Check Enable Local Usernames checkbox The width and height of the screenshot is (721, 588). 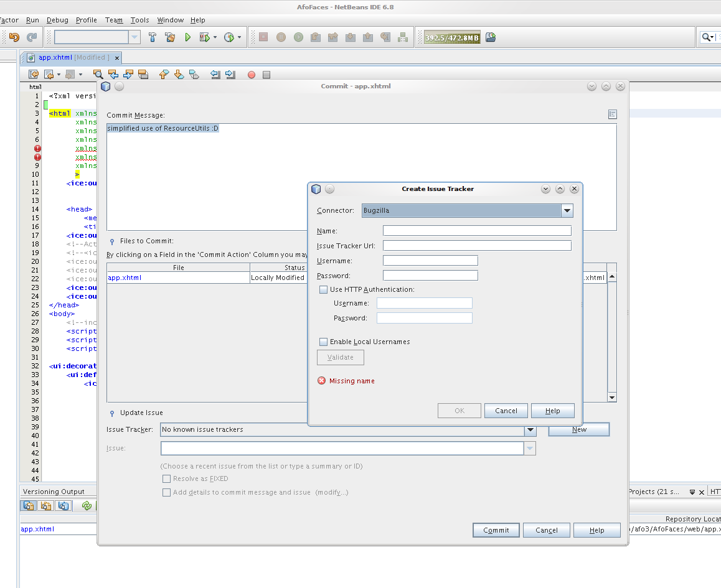323,342
